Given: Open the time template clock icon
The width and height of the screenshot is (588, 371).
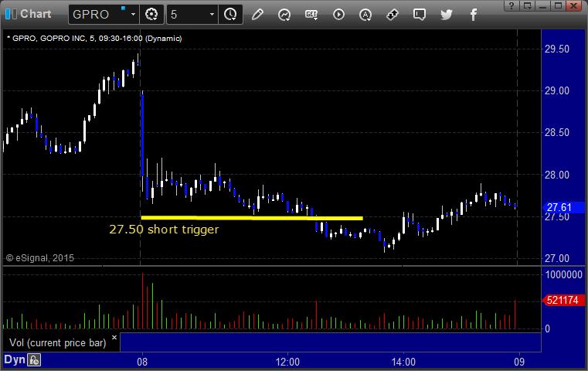Looking at the screenshot, I should click(x=230, y=15).
